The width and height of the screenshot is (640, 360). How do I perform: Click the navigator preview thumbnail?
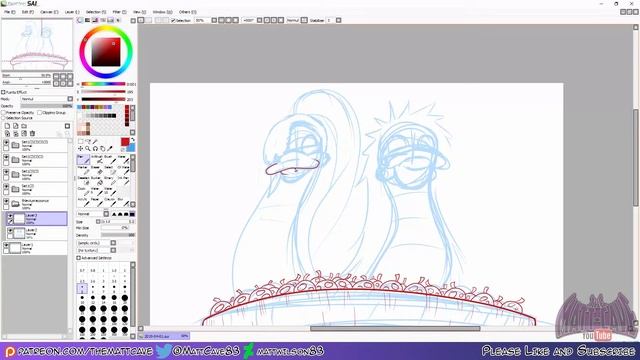(37, 44)
